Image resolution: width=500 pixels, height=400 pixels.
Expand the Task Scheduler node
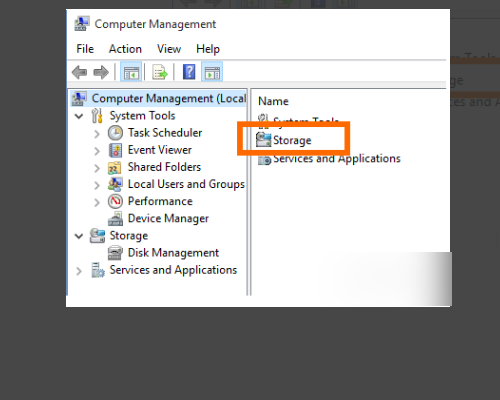(97, 134)
